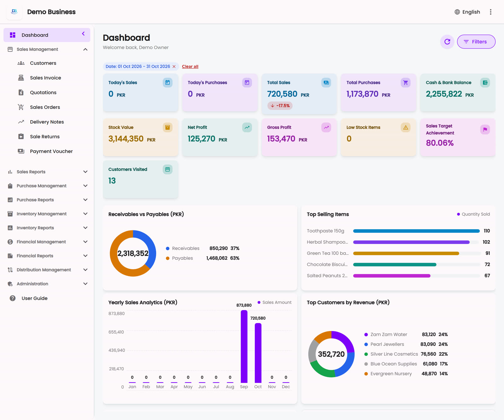Open the Payment Voucher menu item

pyautogui.click(x=47, y=151)
